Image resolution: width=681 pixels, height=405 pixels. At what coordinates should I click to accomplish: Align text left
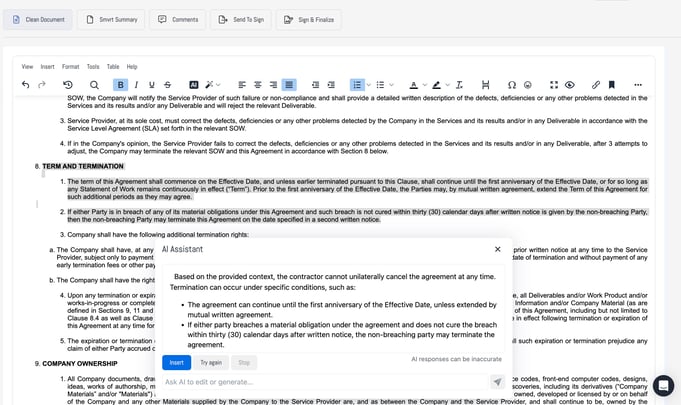[242, 85]
